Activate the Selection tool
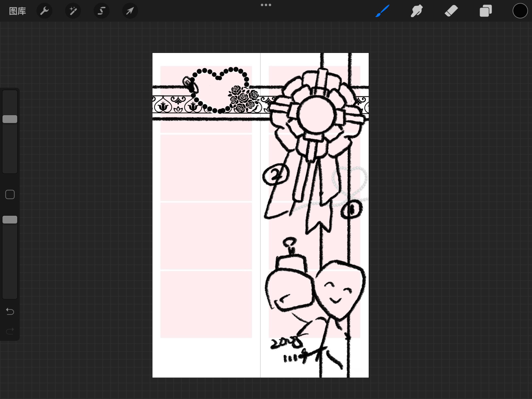The image size is (532, 399). click(x=101, y=11)
